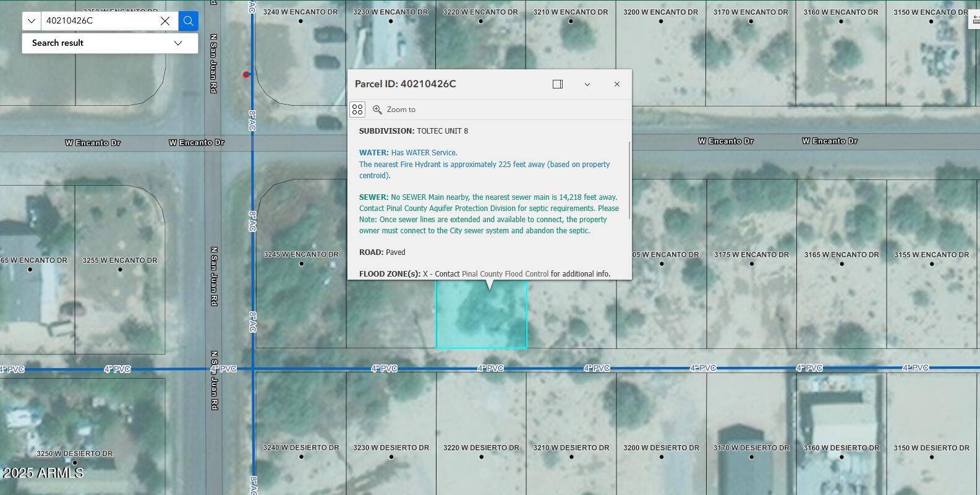Click the Zoom to button
980x495 pixels.
click(394, 110)
